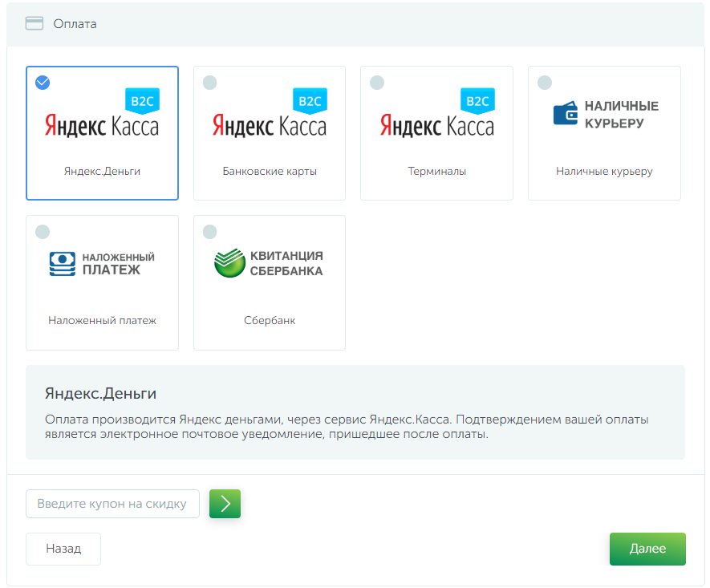Click the B2C badge in Терминалы card
Image resolution: width=710 pixels, height=588 pixels.
coord(477,100)
